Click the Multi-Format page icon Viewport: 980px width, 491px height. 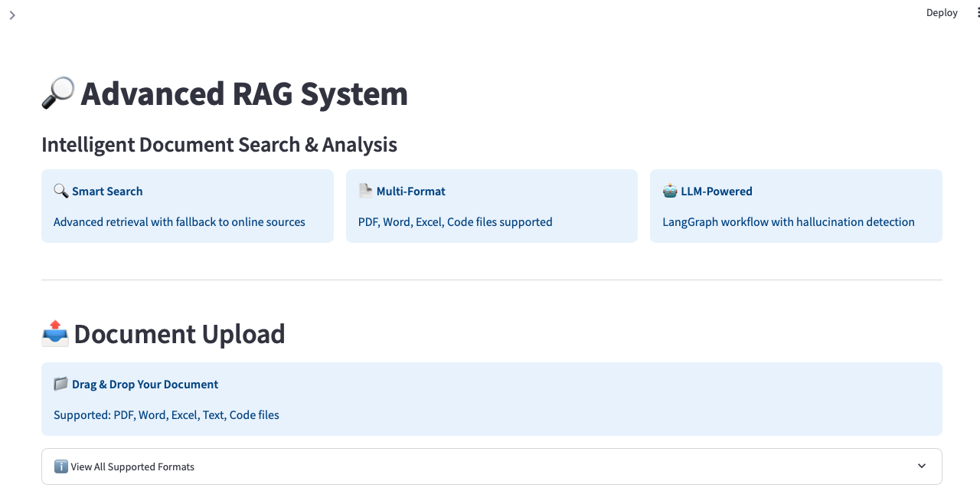click(364, 191)
